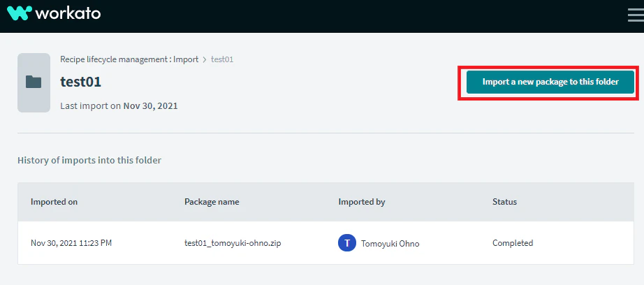Click Import a new package to this folder

(550, 82)
